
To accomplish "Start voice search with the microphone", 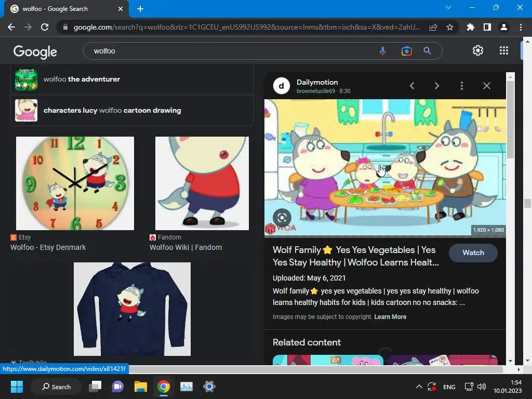I will click(383, 51).
